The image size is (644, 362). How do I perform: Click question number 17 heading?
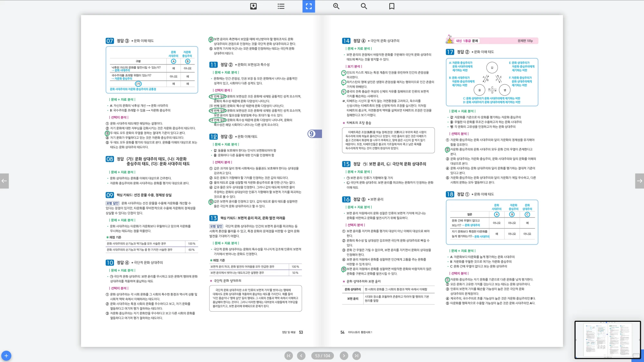[450, 52]
